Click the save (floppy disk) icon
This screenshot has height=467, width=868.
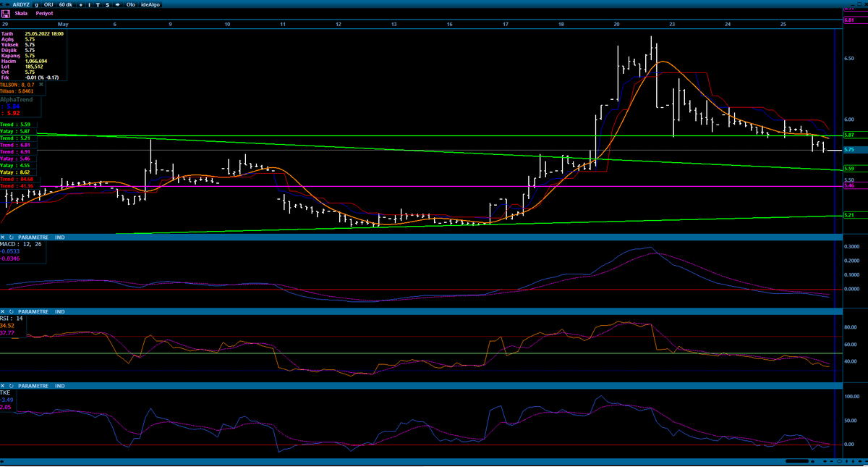coord(5,14)
